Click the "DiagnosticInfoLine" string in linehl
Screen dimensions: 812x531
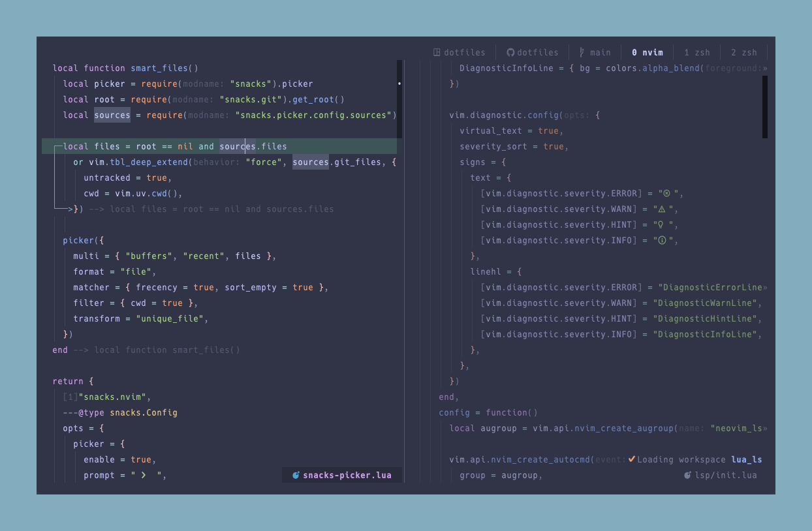pyautogui.click(x=705, y=334)
